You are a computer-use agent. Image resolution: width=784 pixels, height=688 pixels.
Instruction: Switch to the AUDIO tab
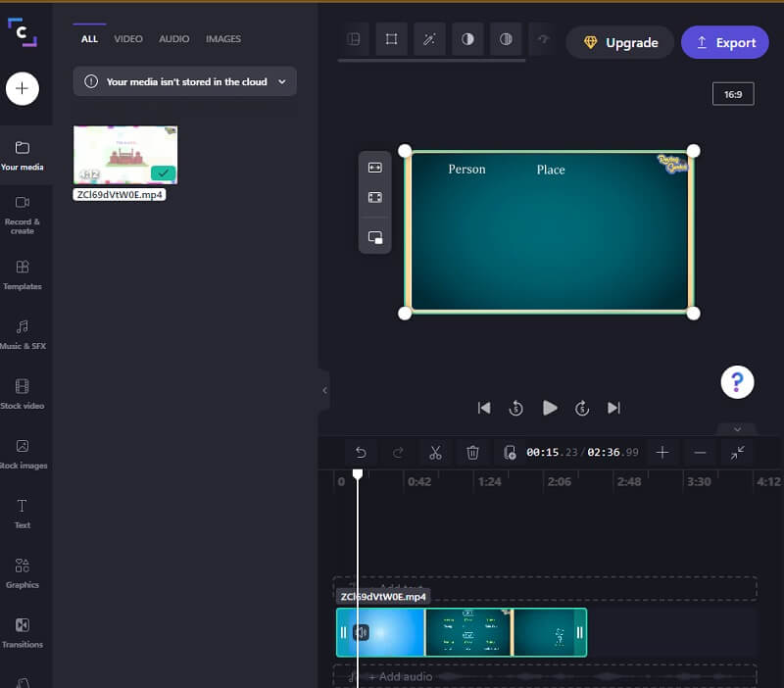point(173,39)
